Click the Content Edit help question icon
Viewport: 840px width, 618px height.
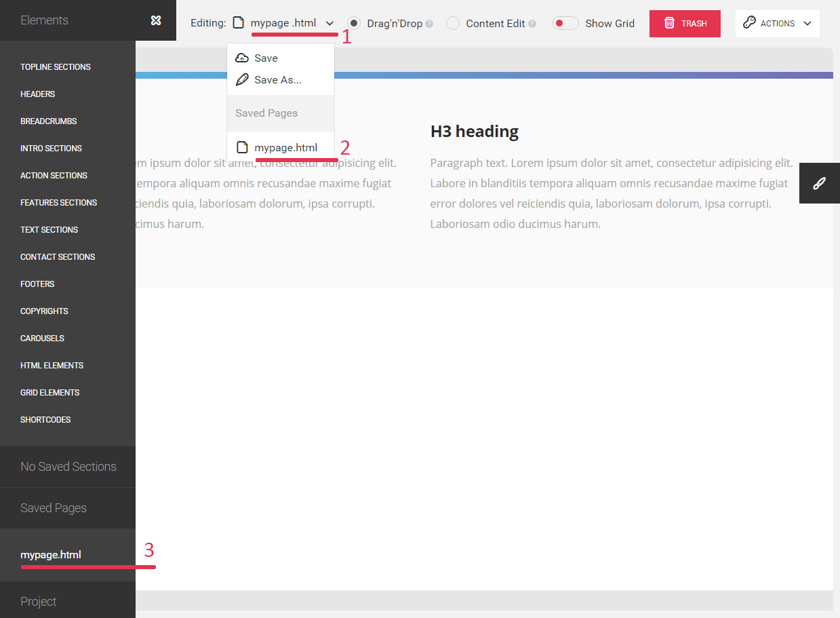(x=532, y=24)
